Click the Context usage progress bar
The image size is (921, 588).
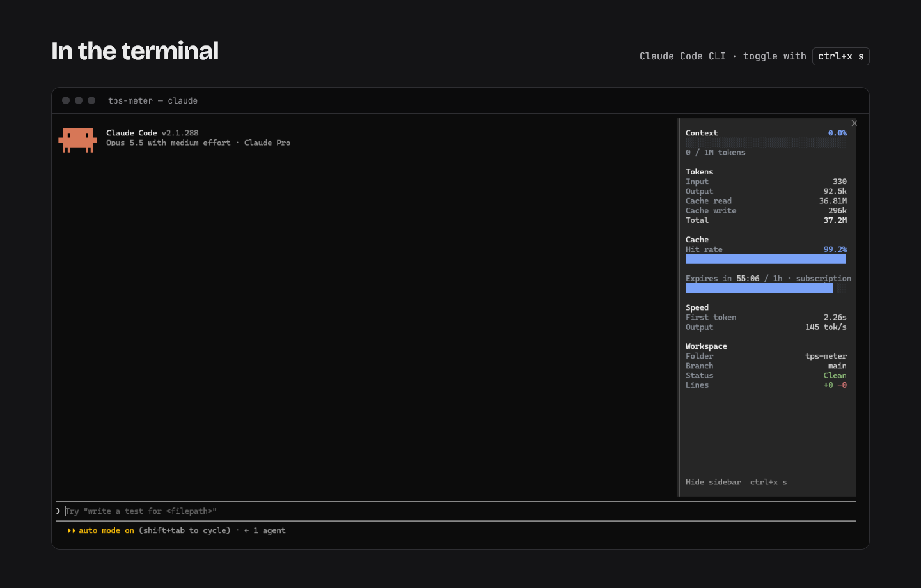pyautogui.click(x=766, y=143)
